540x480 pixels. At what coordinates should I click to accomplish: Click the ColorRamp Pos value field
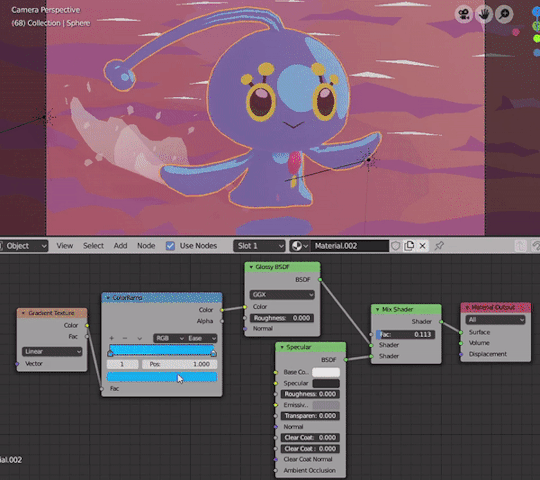pos(179,364)
